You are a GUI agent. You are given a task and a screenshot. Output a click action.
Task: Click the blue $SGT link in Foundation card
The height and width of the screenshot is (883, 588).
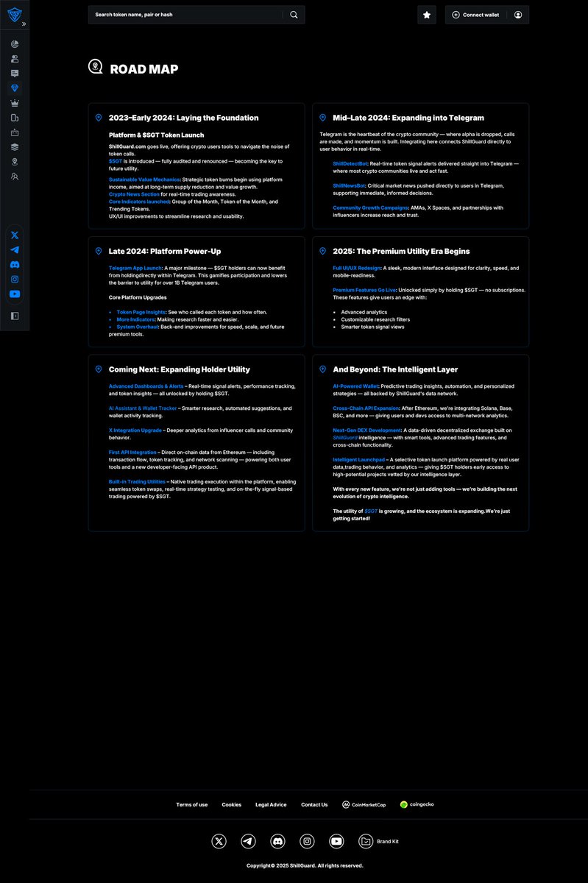(x=116, y=160)
